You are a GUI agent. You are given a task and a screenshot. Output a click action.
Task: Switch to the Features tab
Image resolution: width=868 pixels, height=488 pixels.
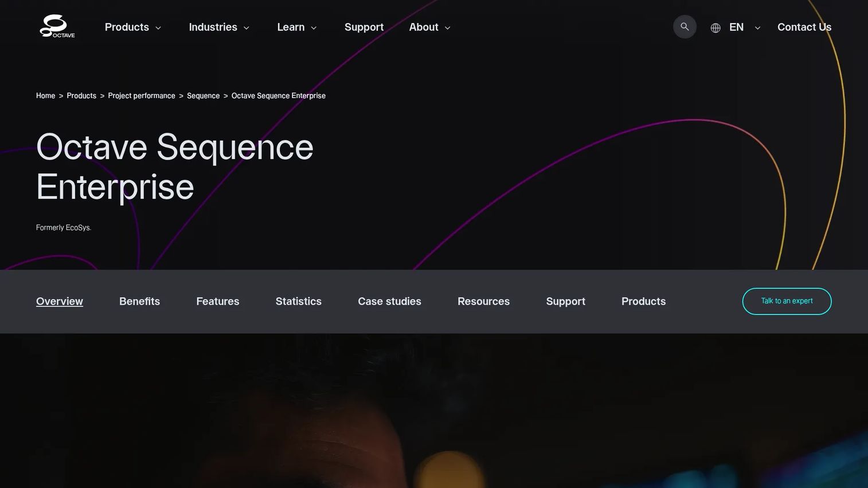(218, 301)
